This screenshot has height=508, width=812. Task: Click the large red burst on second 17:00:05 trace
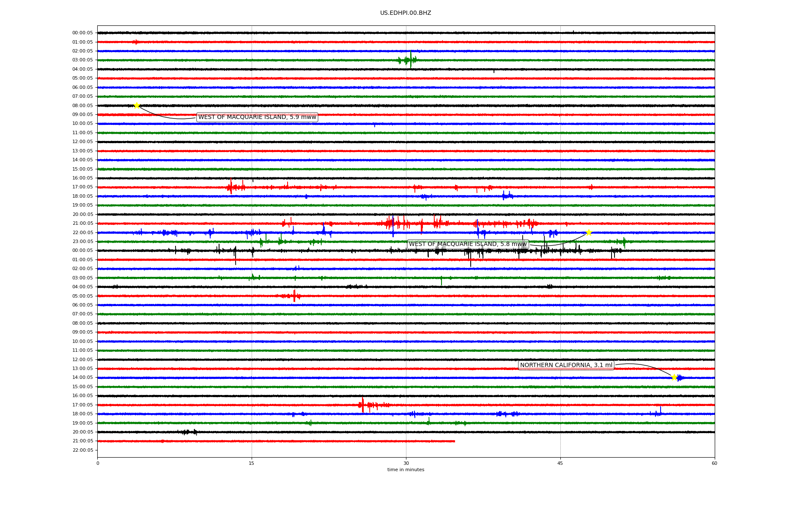[x=362, y=405]
